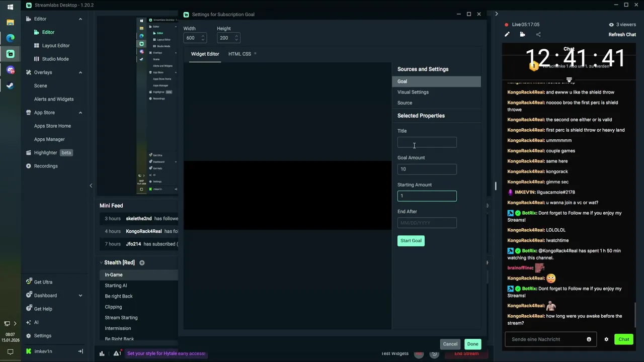Click the End After date field

[427, 223]
